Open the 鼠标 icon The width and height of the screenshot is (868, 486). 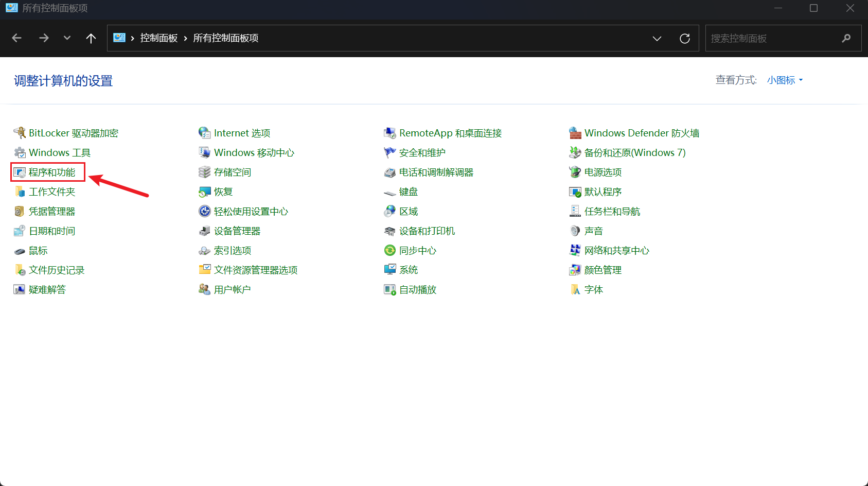[20, 251]
